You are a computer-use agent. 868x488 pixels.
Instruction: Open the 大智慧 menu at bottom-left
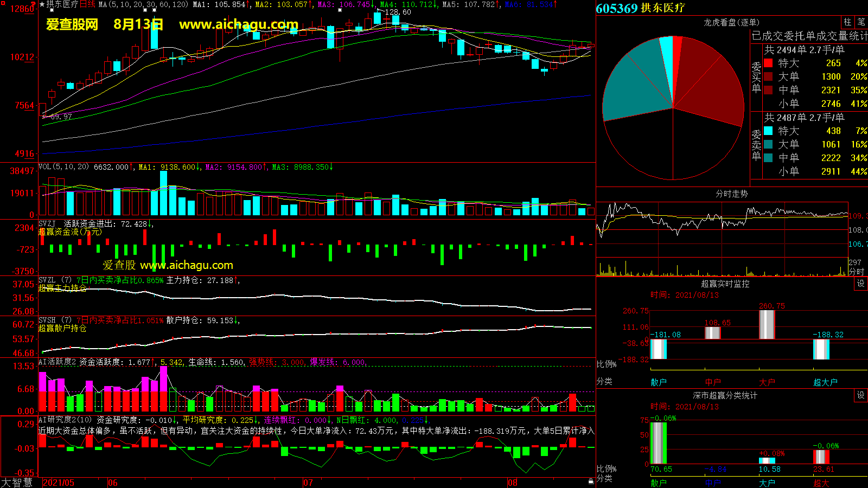point(17,482)
